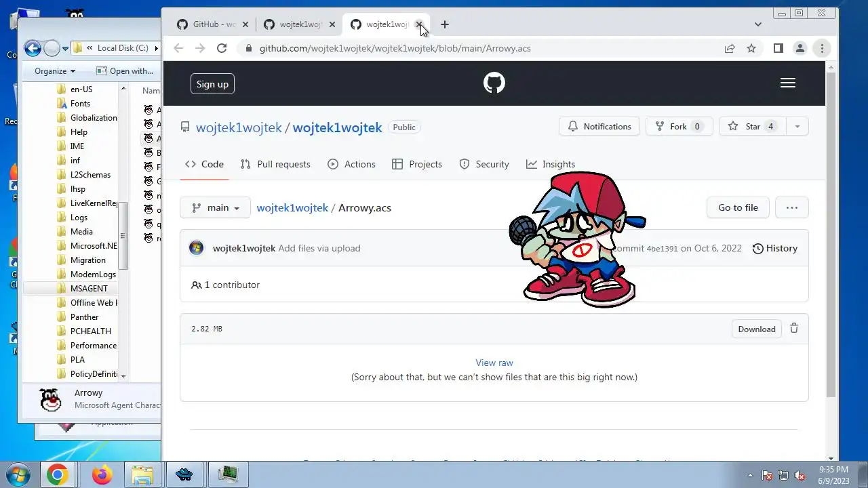The image size is (868, 488).
Task: Open a new Chrome tab
Action: point(444,24)
